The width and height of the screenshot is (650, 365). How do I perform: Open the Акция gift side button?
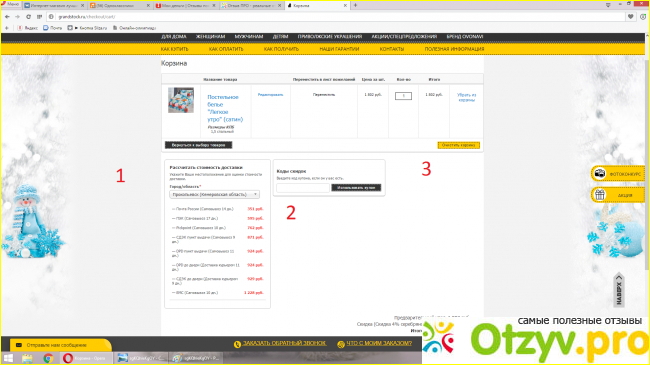point(618,195)
